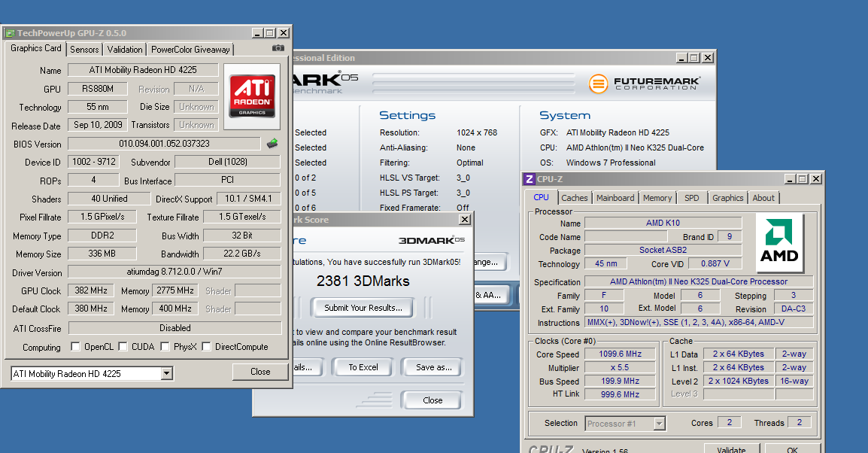Close the 3DMark Score dialog with X

(x=465, y=219)
